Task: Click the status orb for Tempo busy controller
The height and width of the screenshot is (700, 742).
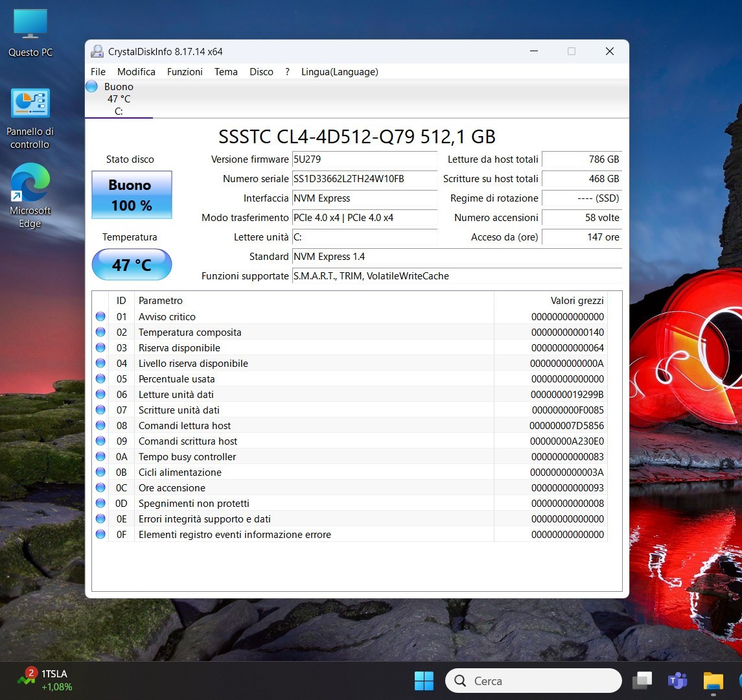Action: [x=100, y=456]
